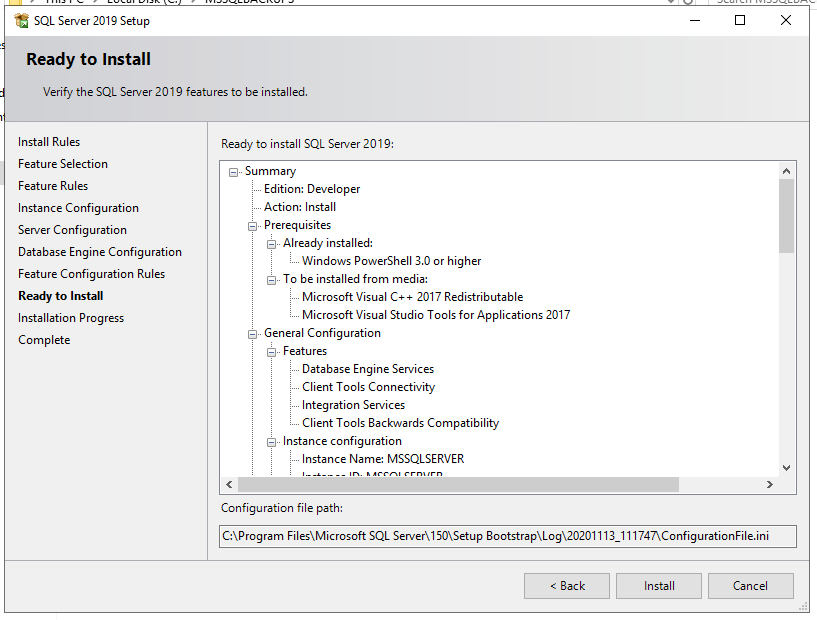Image resolution: width=817 pixels, height=620 pixels.
Task: Go to the Instance Configuration step
Action: pyautogui.click(x=78, y=208)
